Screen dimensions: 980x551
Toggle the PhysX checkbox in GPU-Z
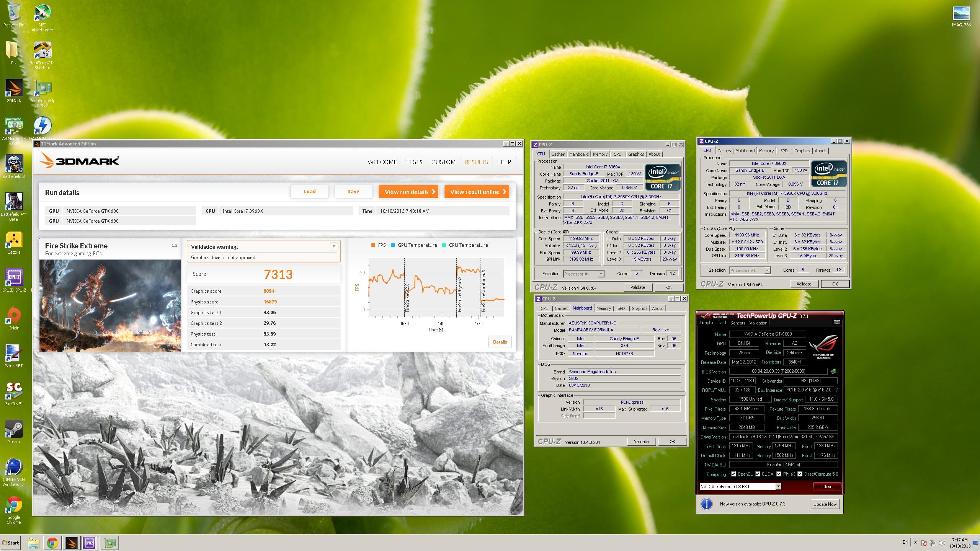click(779, 474)
